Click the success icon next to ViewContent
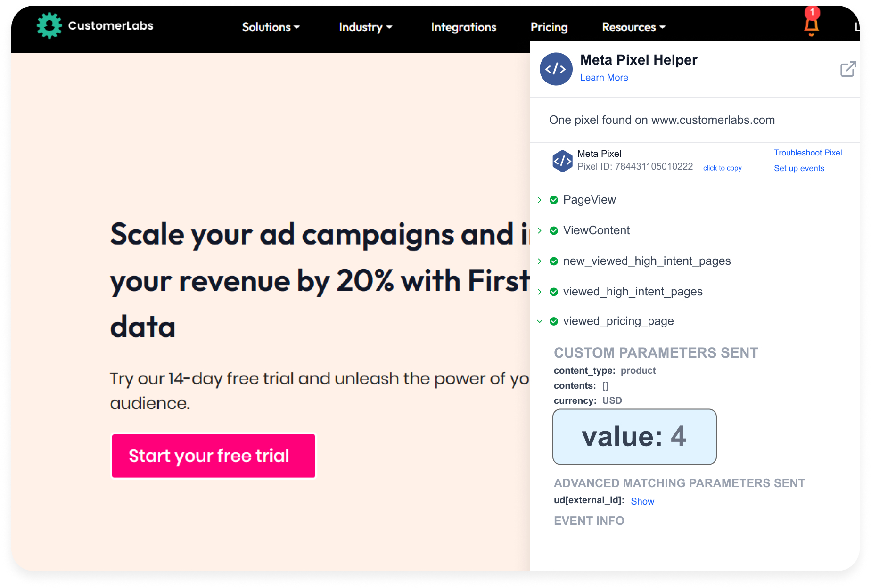Viewport: 871px width, 588px height. click(x=553, y=230)
